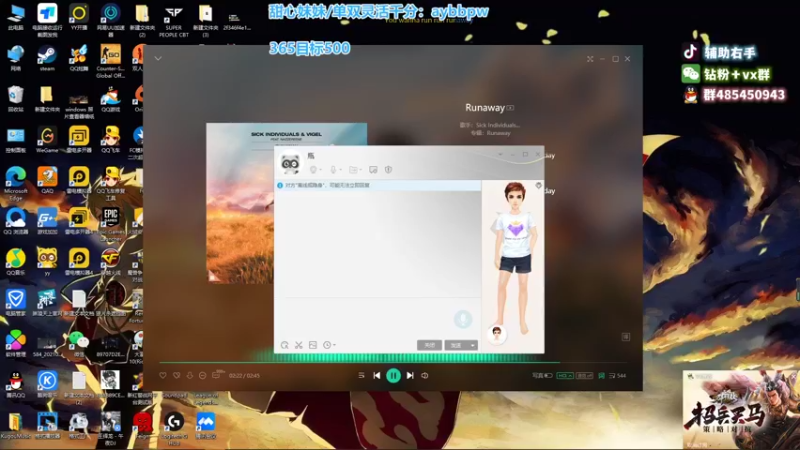Download the current song
The image size is (800, 450).
(190, 376)
